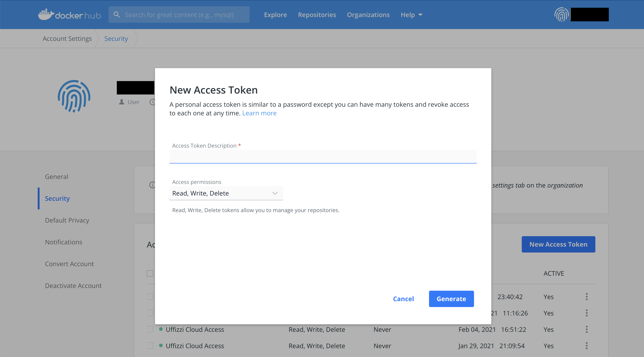Check the Uffizzi Cloud Access Feb 04 row checkbox
The height and width of the screenshot is (357, 644).
click(x=150, y=329)
